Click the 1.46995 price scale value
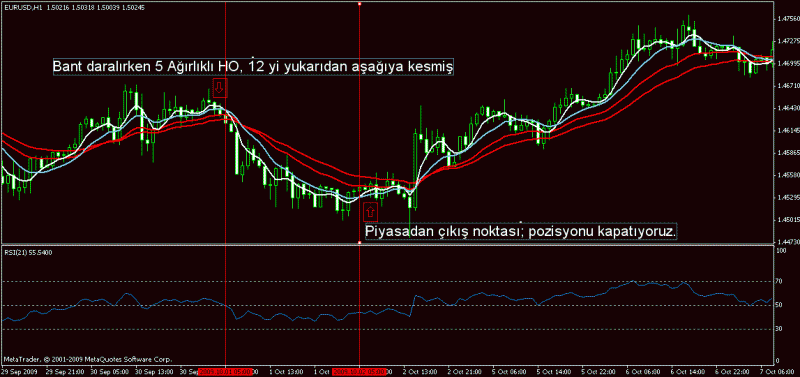 (x=787, y=63)
